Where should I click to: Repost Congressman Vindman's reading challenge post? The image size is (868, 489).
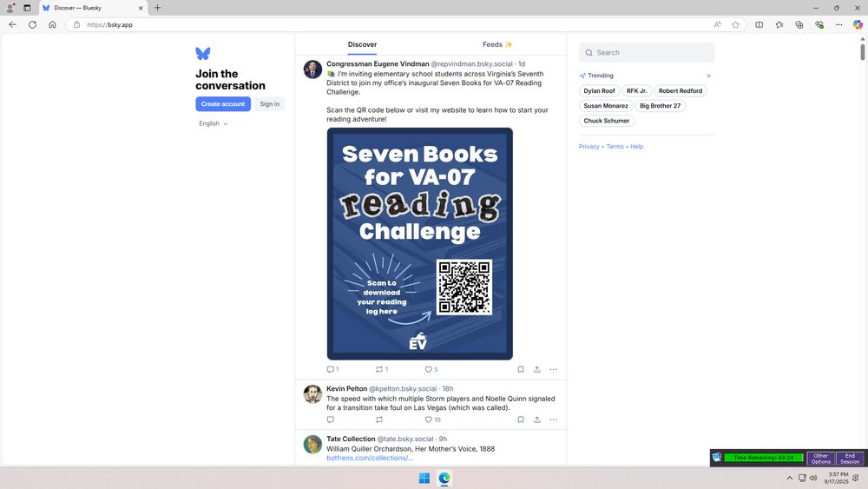pos(381,369)
